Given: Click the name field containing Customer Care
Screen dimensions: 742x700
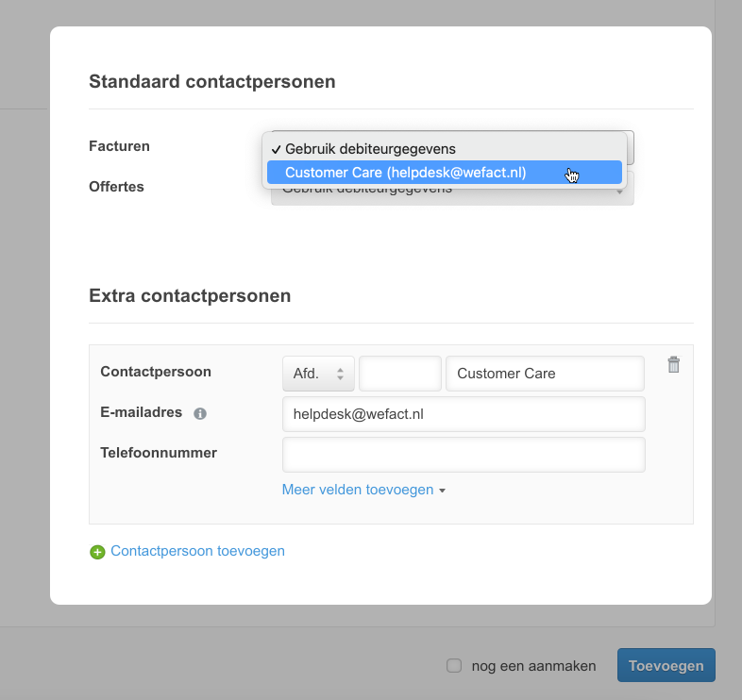Looking at the screenshot, I should tap(545, 374).
